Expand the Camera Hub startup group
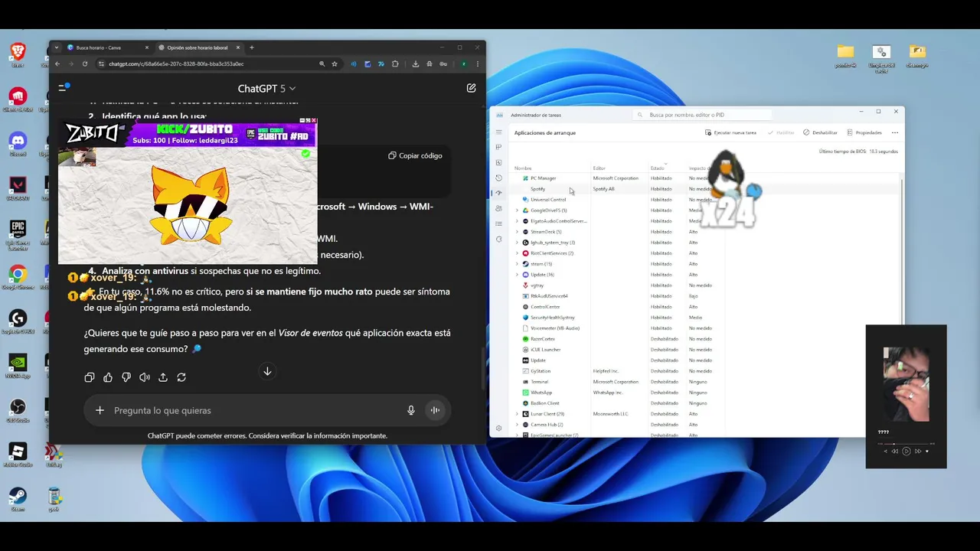 click(x=517, y=425)
